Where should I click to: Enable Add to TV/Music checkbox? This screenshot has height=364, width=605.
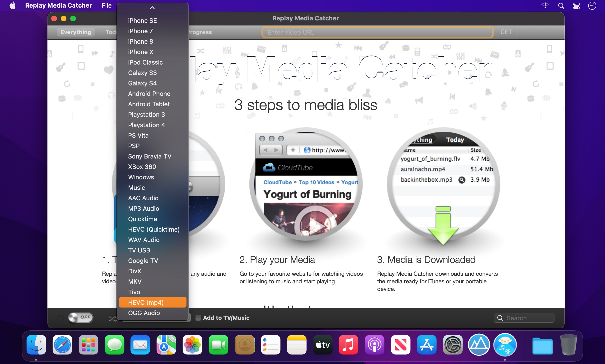tap(198, 318)
